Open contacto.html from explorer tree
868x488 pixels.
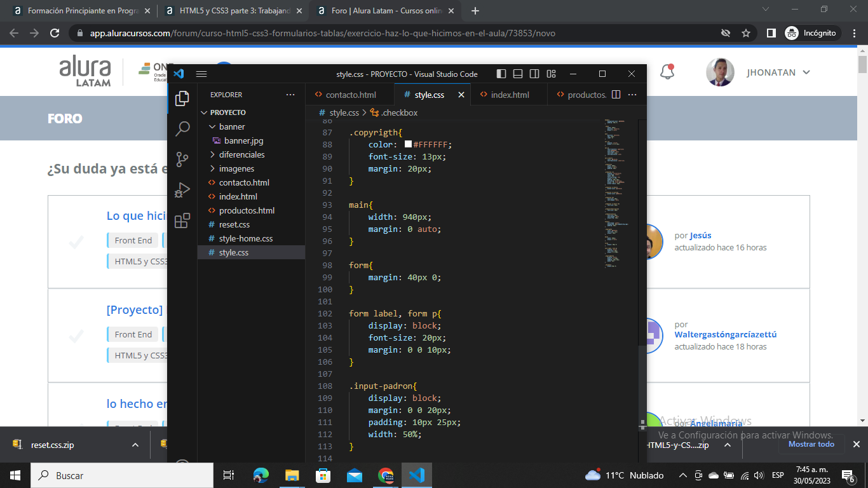251,182
